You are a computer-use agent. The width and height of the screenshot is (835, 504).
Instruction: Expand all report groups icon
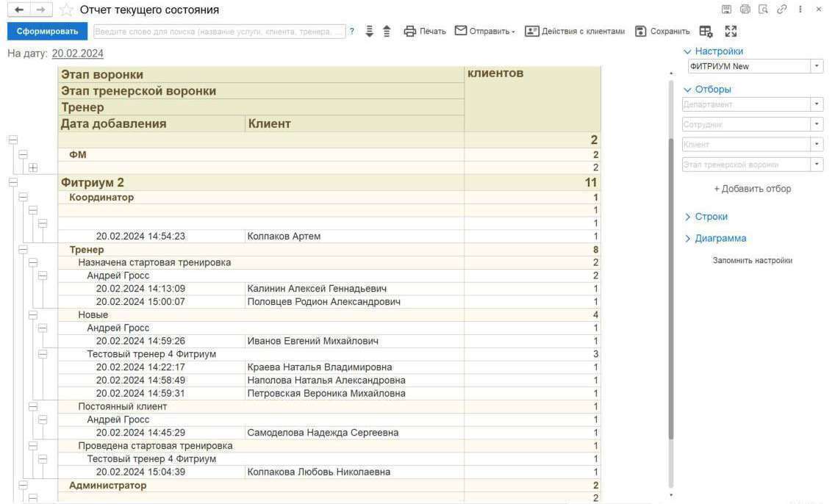[x=369, y=32]
